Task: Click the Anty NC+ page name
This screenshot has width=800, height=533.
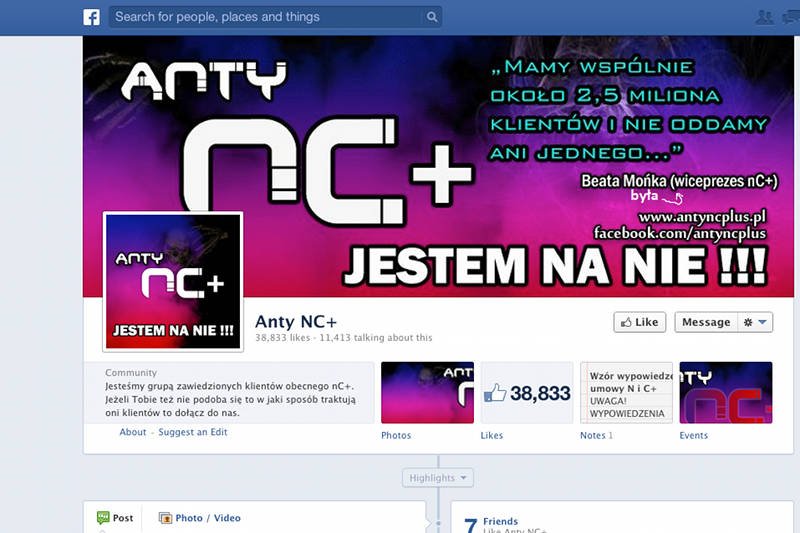Action: tap(296, 322)
